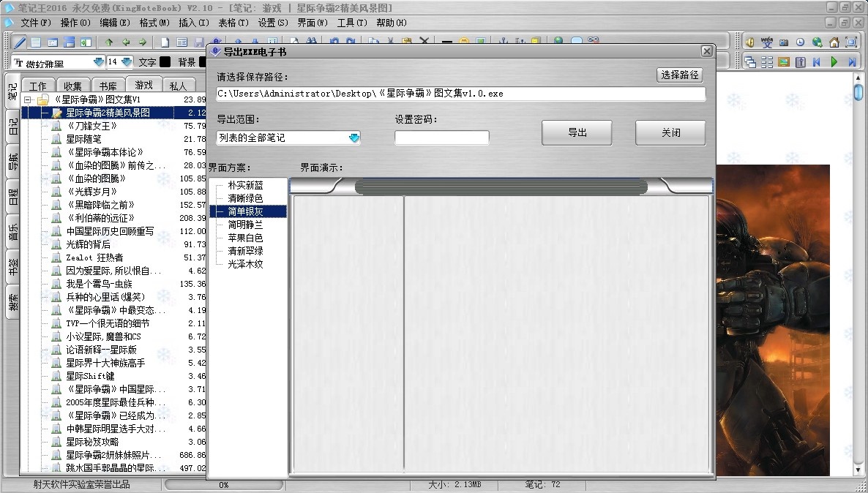Click the green right arrow icon
868x493 pixels.
pyautogui.click(x=142, y=42)
